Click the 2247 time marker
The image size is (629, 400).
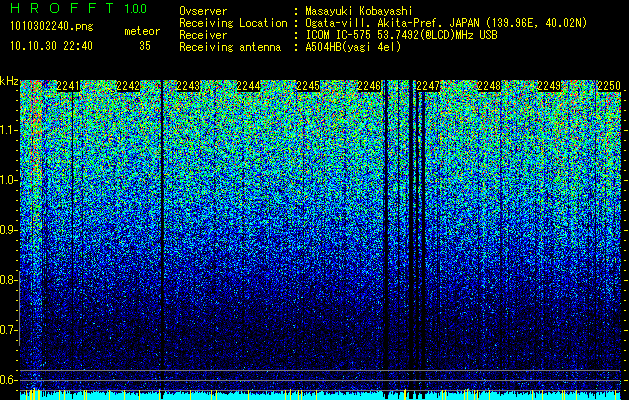pos(428,86)
